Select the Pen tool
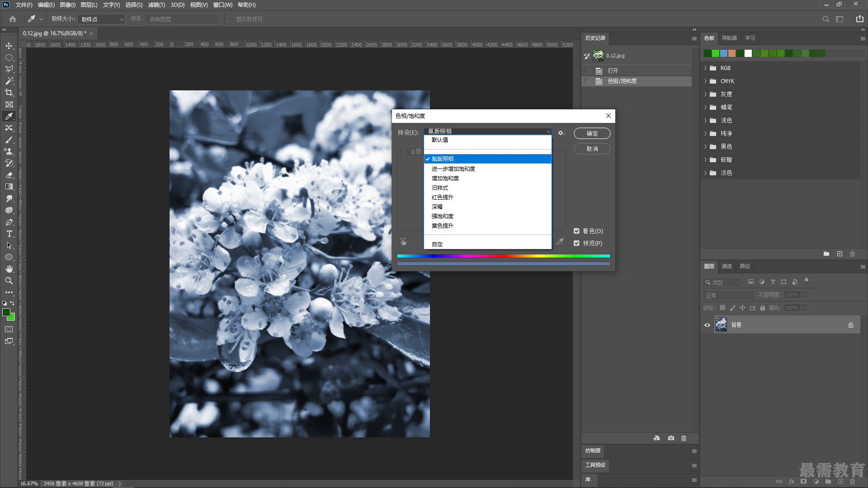 (x=9, y=222)
